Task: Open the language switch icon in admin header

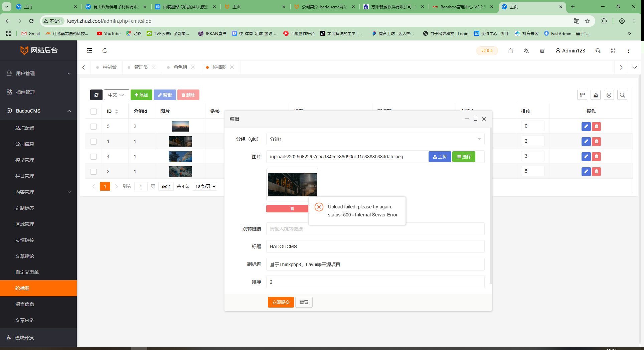Action: (526, 50)
